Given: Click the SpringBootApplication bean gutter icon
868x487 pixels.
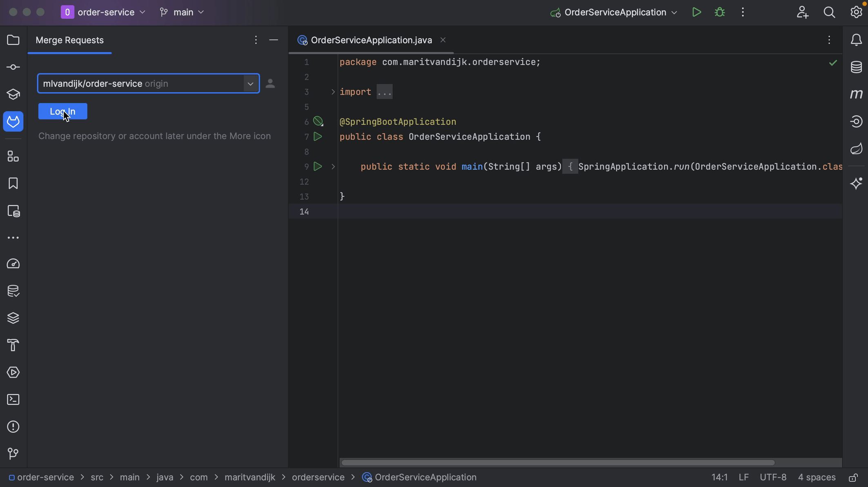Looking at the screenshot, I should (x=318, y=121).
